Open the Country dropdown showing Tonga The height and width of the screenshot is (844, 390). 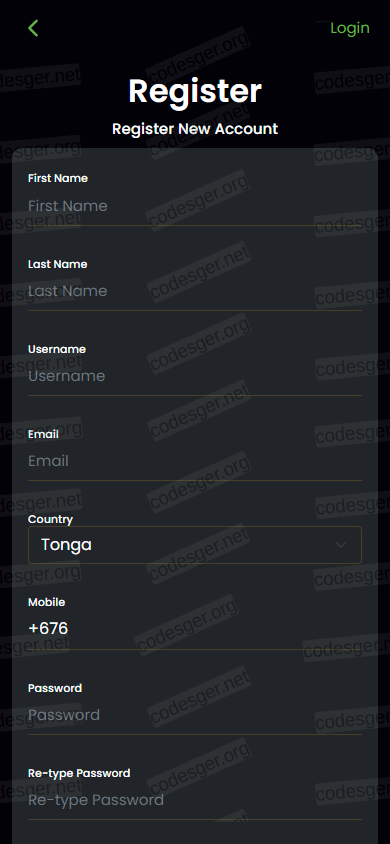[195, 545]
